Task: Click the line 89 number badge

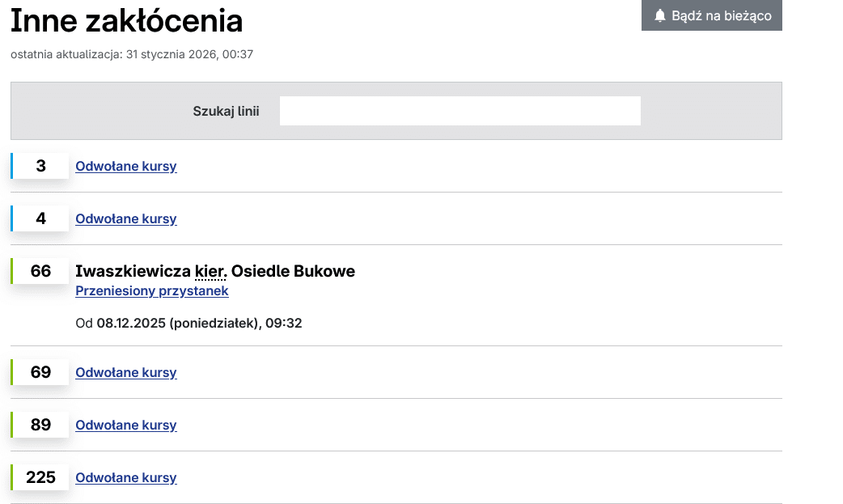Action: tap(40, 425)
